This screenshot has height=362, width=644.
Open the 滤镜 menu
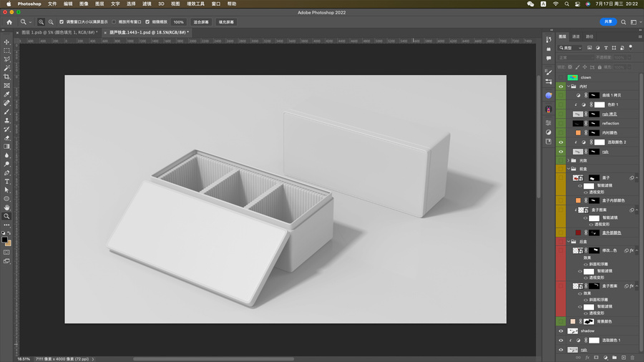tap(147, 4)
